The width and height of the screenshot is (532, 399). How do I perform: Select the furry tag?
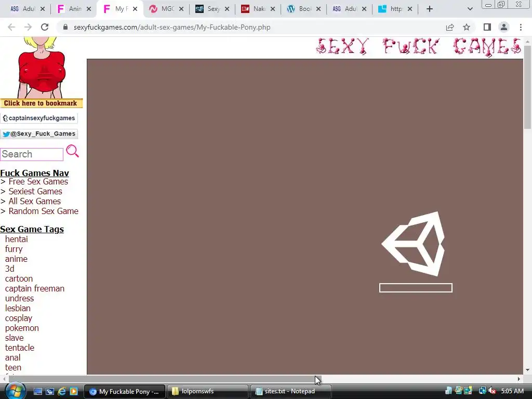(x=14, y=249)
